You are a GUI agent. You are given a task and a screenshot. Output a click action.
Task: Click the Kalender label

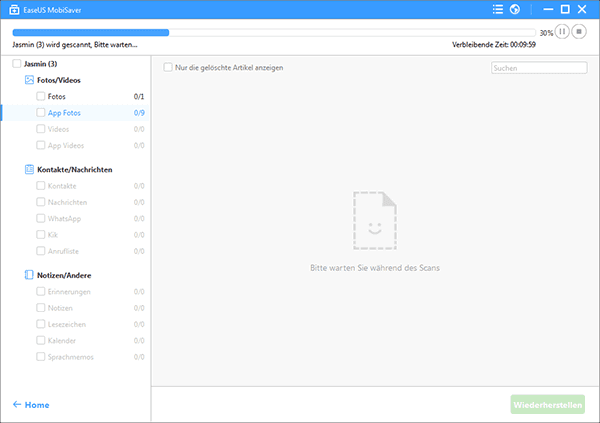coord(62,341)
